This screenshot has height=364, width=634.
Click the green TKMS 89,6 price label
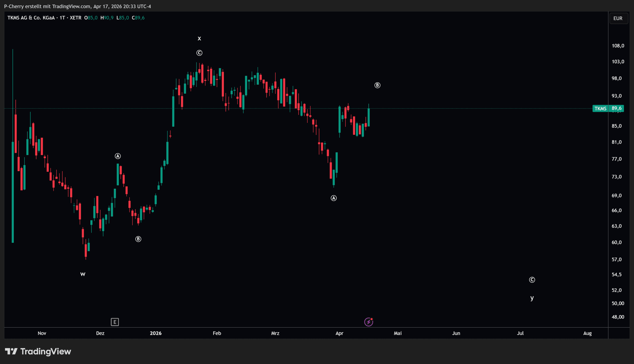tap(608, 108)
